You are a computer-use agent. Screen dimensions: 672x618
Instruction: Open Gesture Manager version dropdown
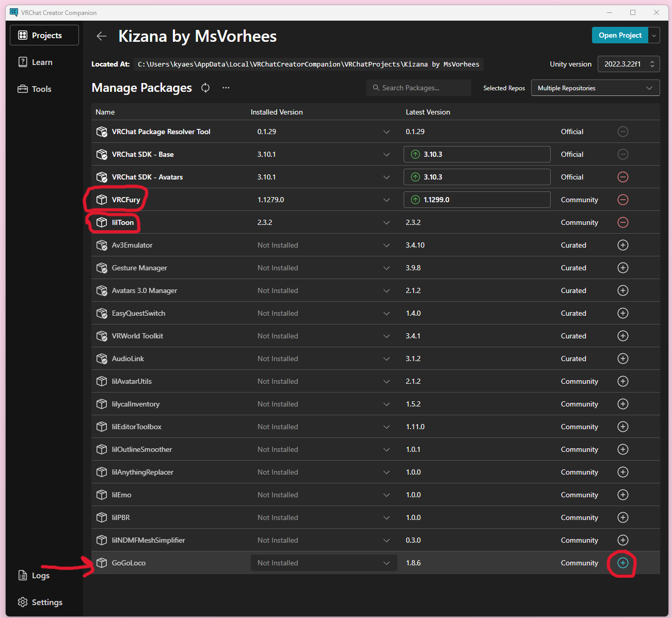[x=324, y=268]
